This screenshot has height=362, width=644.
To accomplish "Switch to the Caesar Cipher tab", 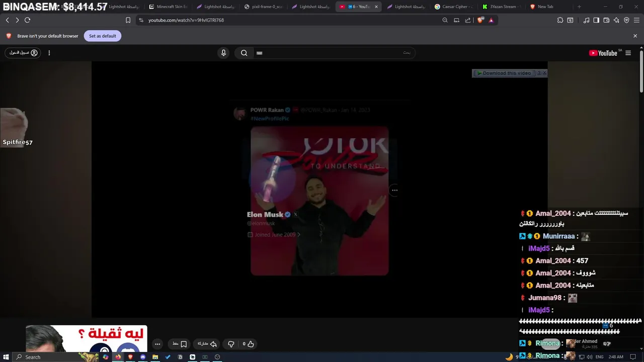I will click(454, 7).
